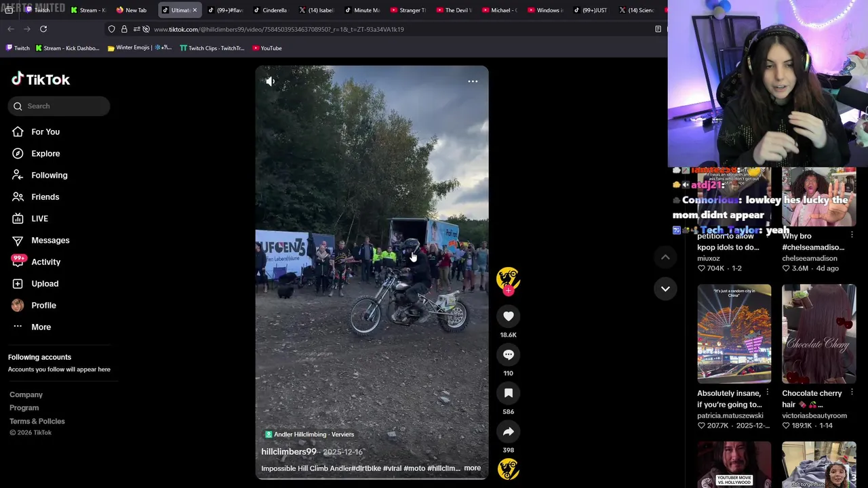Open the reader view icon in address bar
The image size is (868, 488).
658,29
